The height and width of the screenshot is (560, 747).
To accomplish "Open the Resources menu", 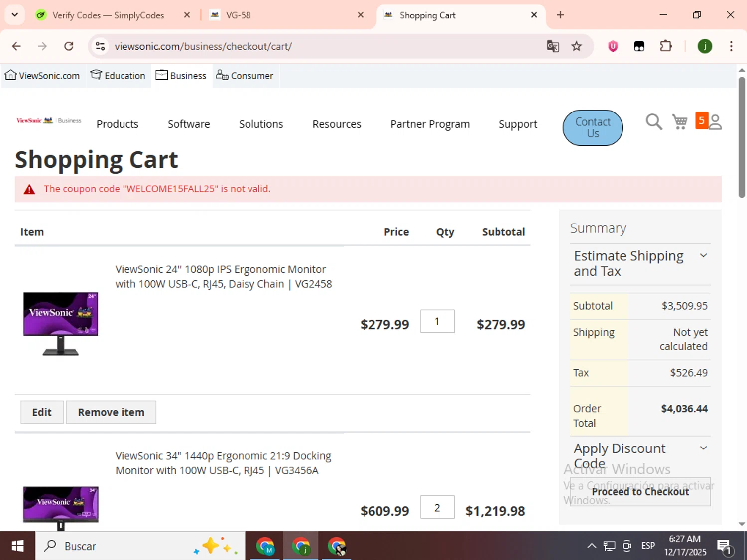I will click(x=337, y=124).
